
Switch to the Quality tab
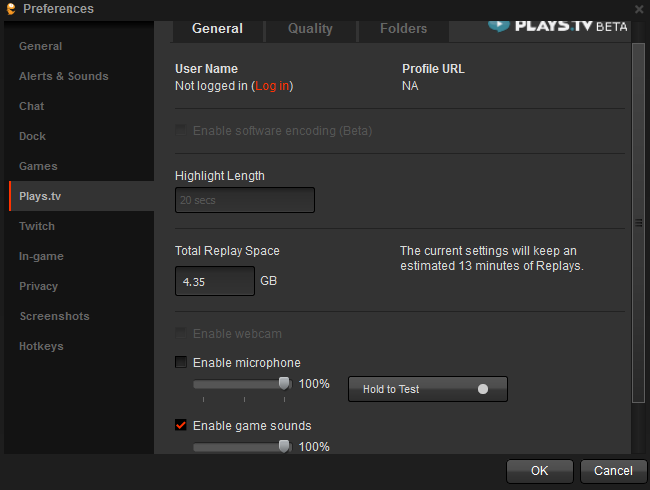[310, 29]
